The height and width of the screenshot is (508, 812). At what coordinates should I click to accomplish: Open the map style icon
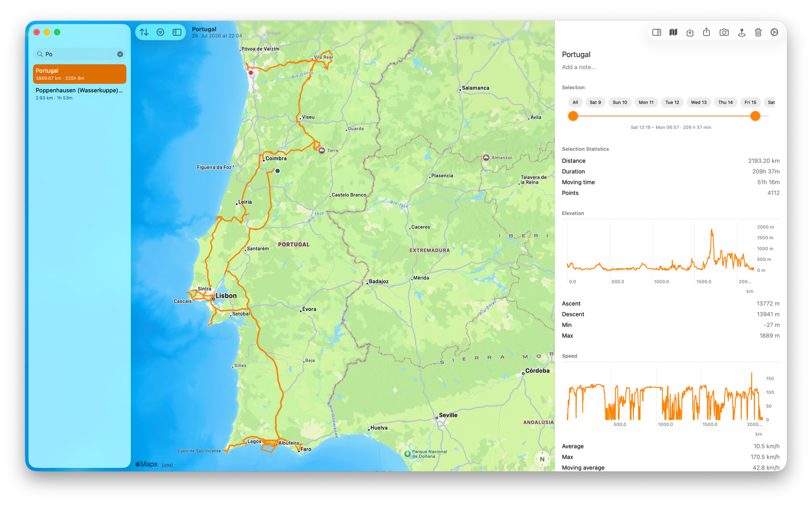coord(673,32)
